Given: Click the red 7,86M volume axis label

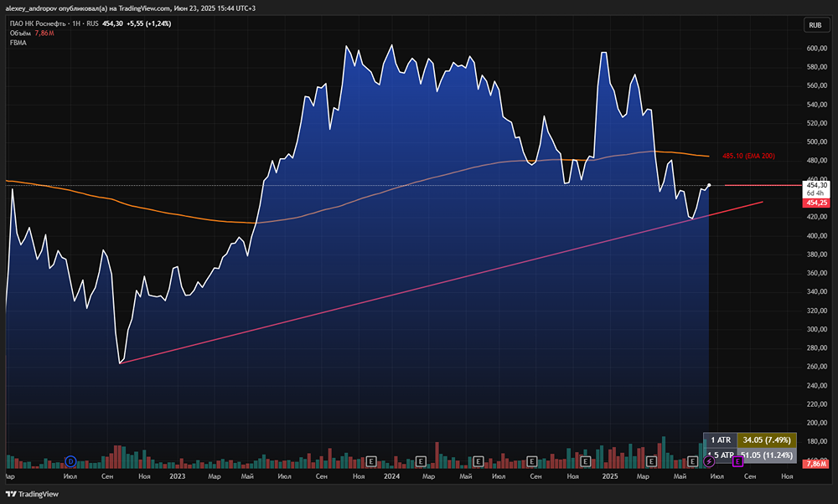Looking at the screenshot, I should (x=816, y=464).
